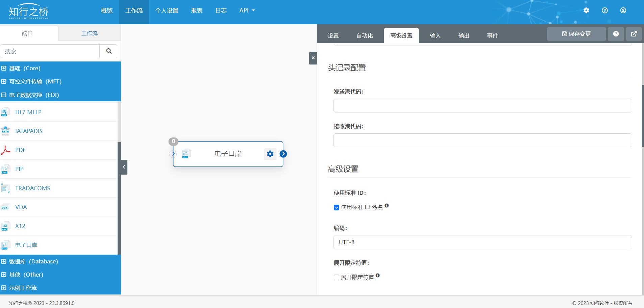
Task: Expand the 基础 (Core) category
Action: (x=4, y=68)
